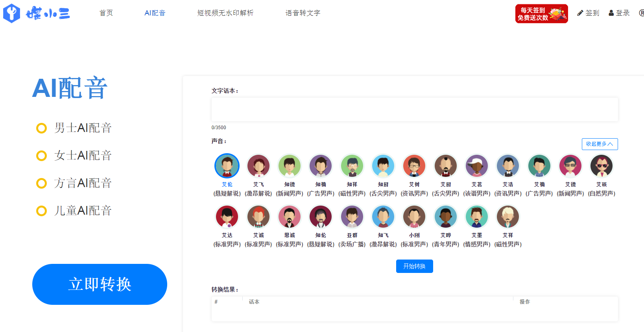Viewport: 644px width, 332px height.
Task: Choose the 知伦 悬疑解说 voice avatar
Action: 321,217
